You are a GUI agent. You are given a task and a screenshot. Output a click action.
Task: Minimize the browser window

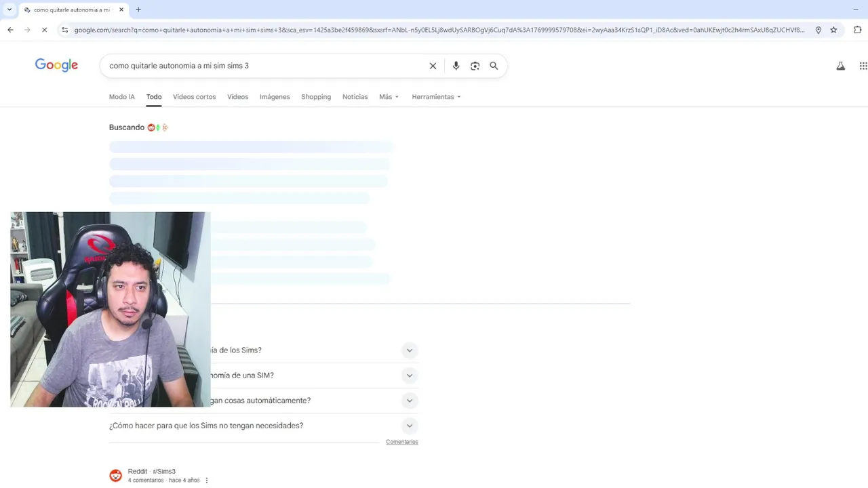[x=856, y=9]
